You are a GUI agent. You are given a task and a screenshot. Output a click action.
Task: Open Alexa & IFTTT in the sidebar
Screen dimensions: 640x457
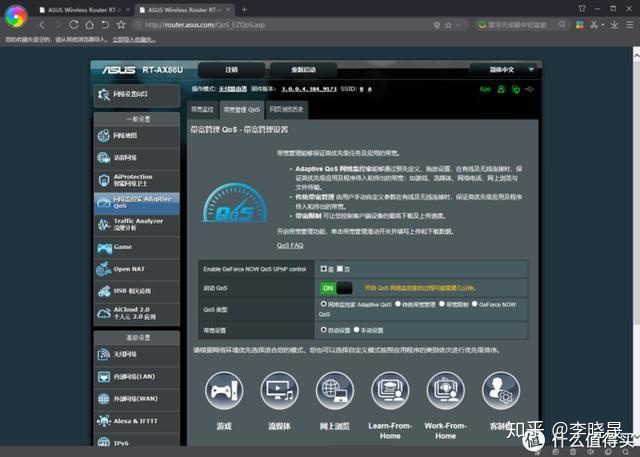point(136,421)
